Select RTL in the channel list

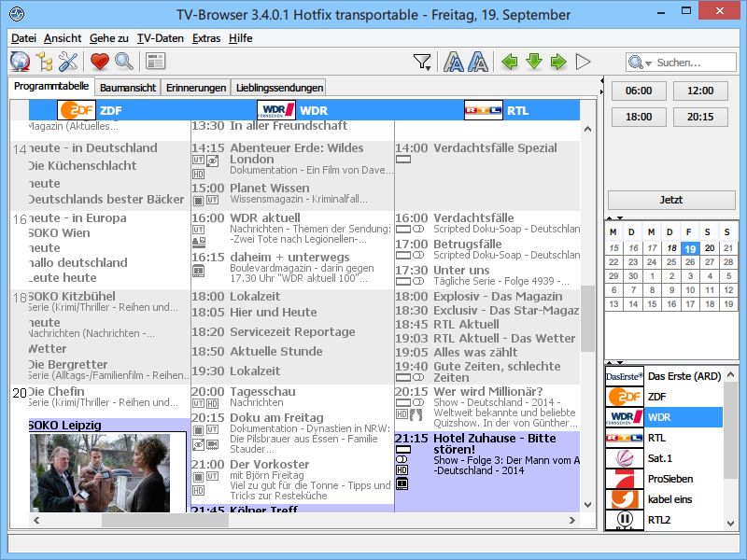664,438
